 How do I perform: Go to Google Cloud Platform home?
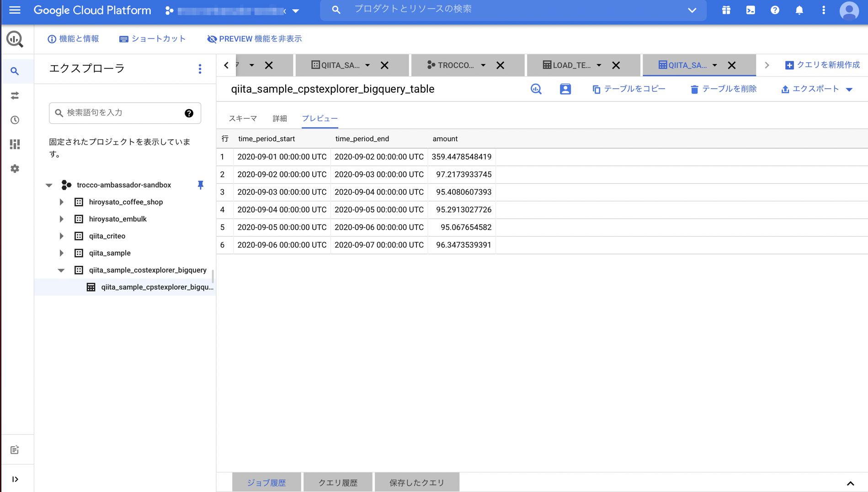point(92,10)
